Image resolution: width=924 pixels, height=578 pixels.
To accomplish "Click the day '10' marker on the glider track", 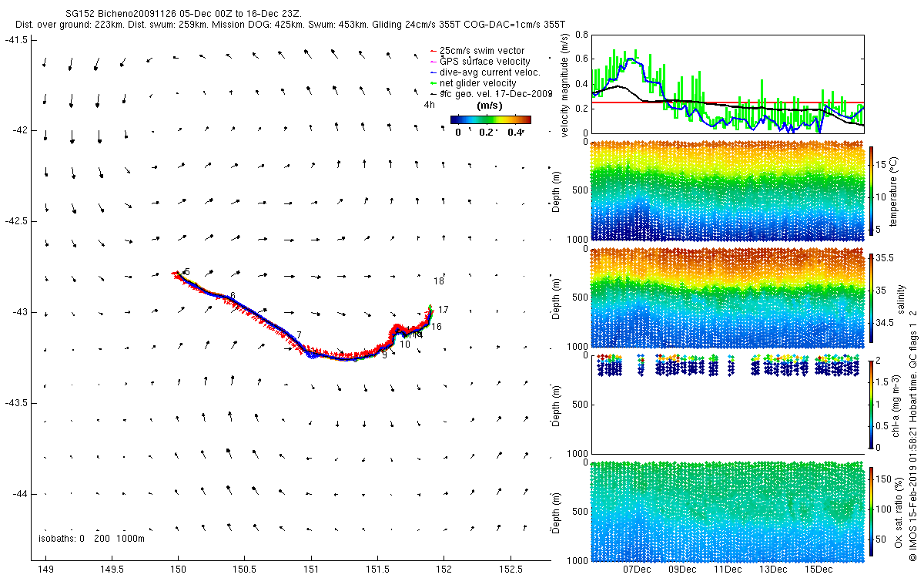I will (405, 344).
